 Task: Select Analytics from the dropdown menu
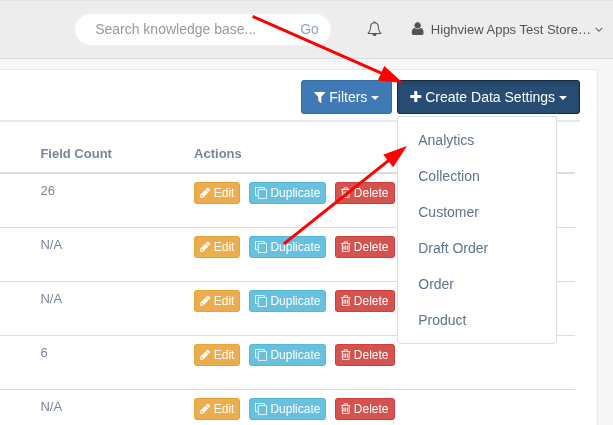coord(446,140)
